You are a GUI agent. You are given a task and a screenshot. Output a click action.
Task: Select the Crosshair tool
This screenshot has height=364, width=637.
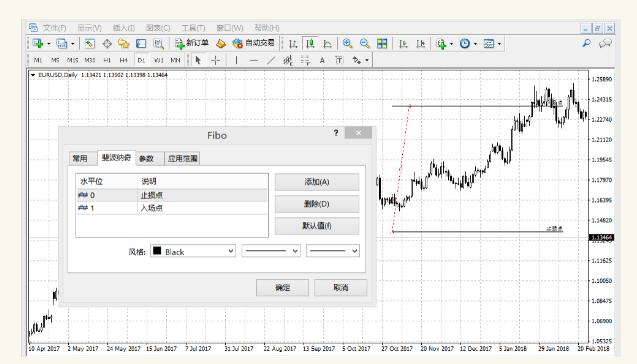[x=215, y=60]
